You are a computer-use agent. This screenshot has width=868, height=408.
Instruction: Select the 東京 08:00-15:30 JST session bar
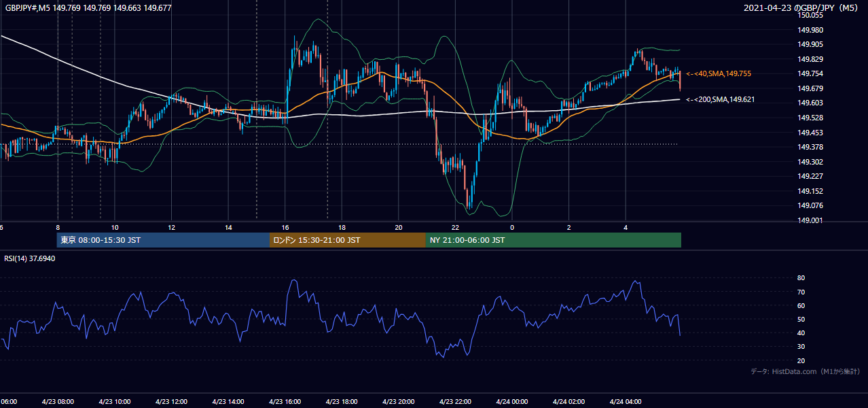pyautogui.click(x=163, y=240)
